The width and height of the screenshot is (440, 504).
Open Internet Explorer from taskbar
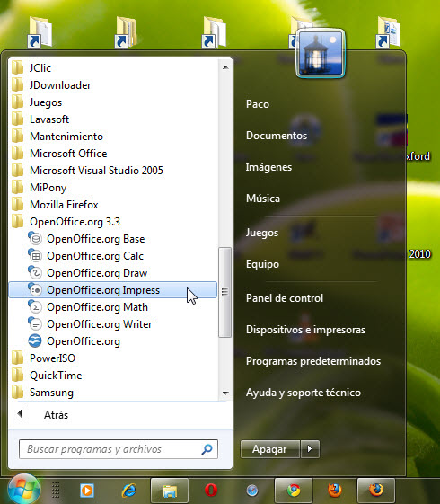(x=128, y=491)
